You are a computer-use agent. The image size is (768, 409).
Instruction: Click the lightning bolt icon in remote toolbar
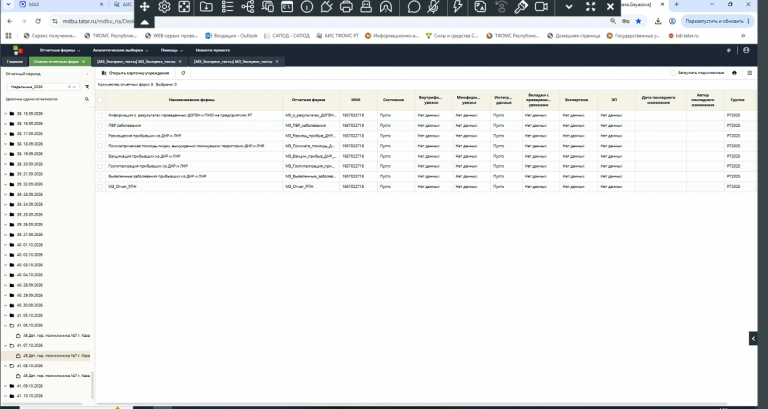(x=457, y=7)
